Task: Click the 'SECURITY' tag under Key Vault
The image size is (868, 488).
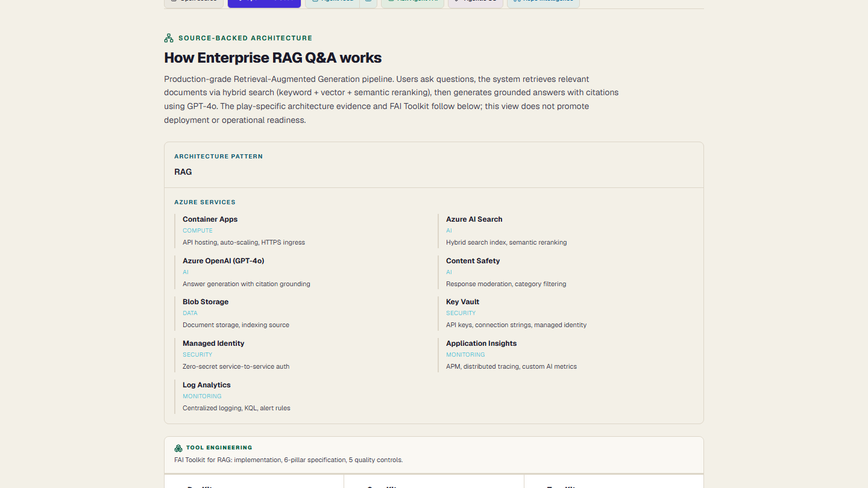Action: (x=461, y=313)
